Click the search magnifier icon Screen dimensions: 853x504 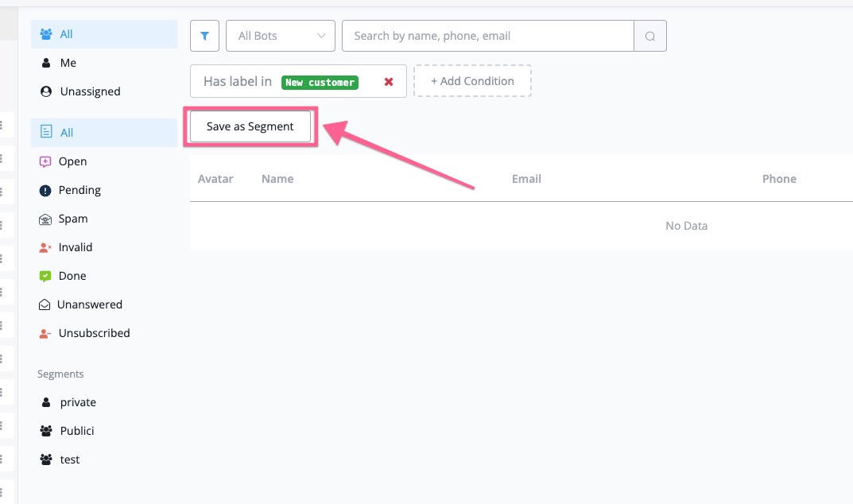tap(650, 36)
